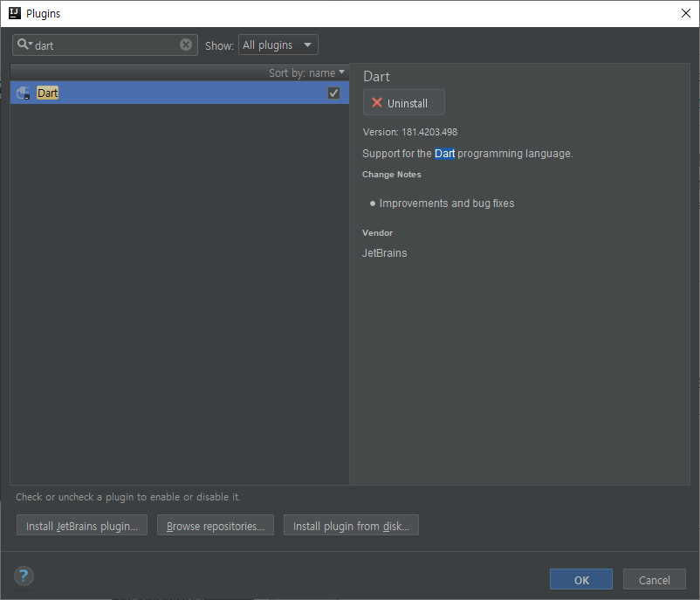700x600 pixels.
Task: Open the Show All plugins dropdown
Action: 278,45
